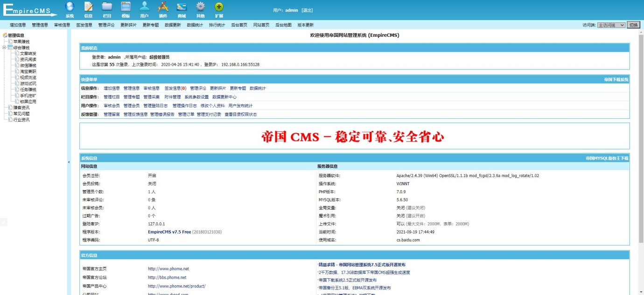Click the page icon beside 任务赚钱
644x295 pixels.
point(17,89)
